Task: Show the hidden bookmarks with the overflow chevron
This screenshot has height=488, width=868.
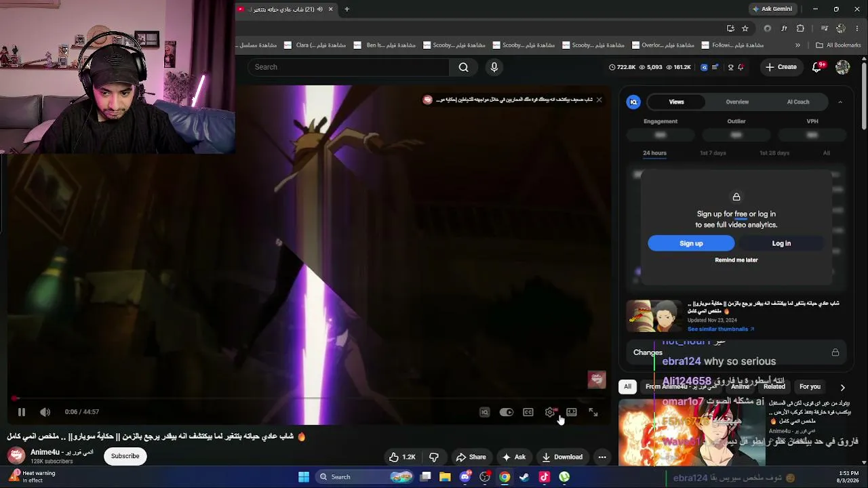Action: click(x=797, y=45)
